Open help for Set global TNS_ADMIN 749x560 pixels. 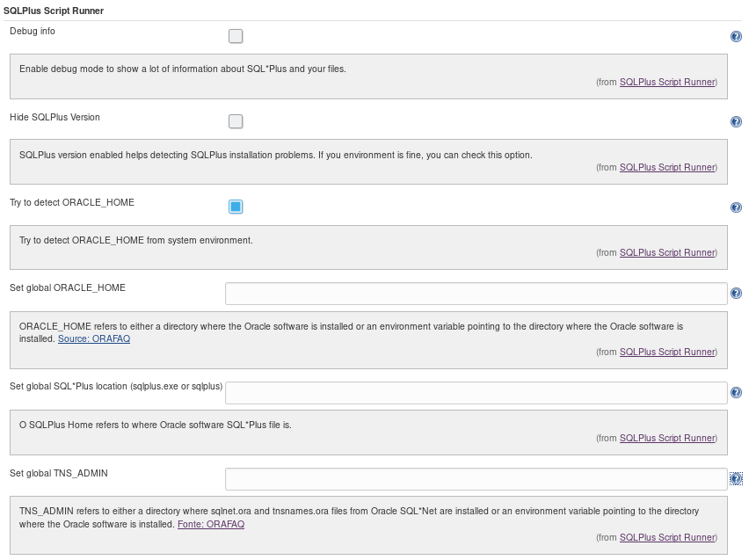[x=736, y=479]
